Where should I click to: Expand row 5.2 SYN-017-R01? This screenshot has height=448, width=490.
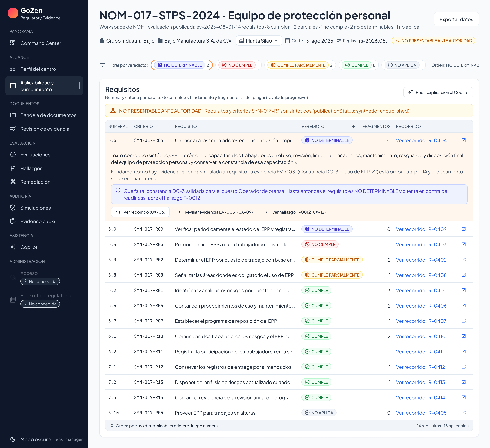tap(289, 290)
